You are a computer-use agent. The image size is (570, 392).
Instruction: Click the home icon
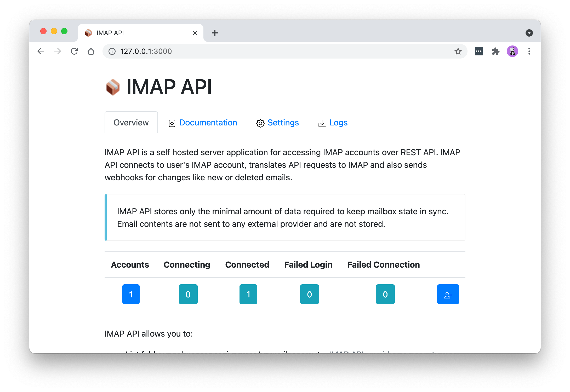[91, 51]
